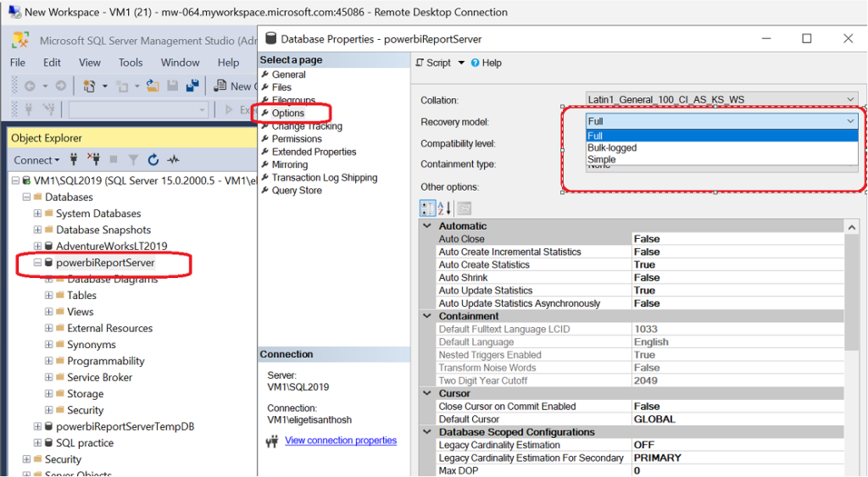
Task: Click the Filter funnel icon in Object Explorer
Action: (133, 160)
